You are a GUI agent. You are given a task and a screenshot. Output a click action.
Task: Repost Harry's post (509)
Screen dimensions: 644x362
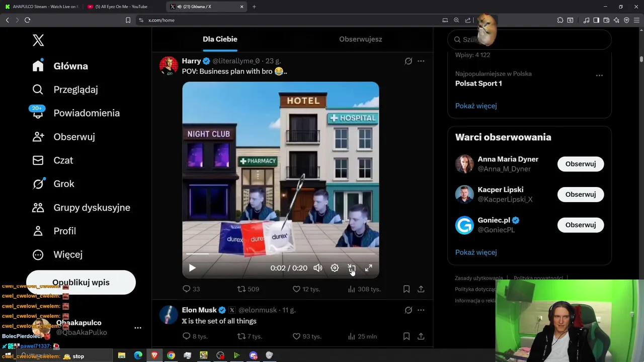(x=248, y=289)
